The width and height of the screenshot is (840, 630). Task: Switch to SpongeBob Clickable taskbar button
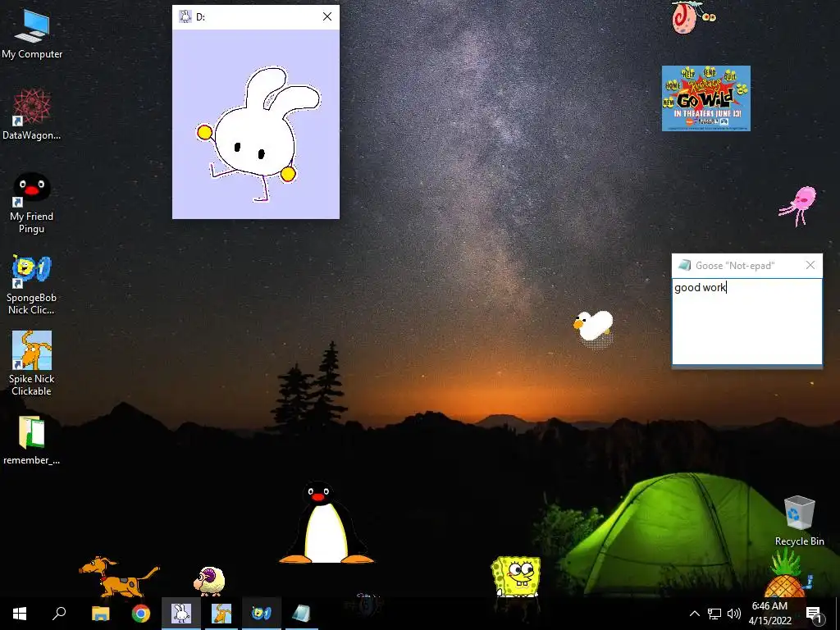[x=262, y=614]
